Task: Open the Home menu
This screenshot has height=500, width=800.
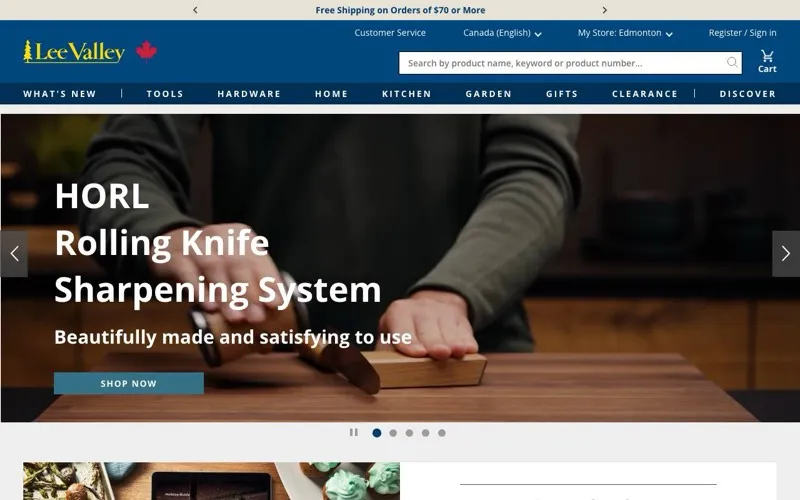Action: tap(331, 94)
